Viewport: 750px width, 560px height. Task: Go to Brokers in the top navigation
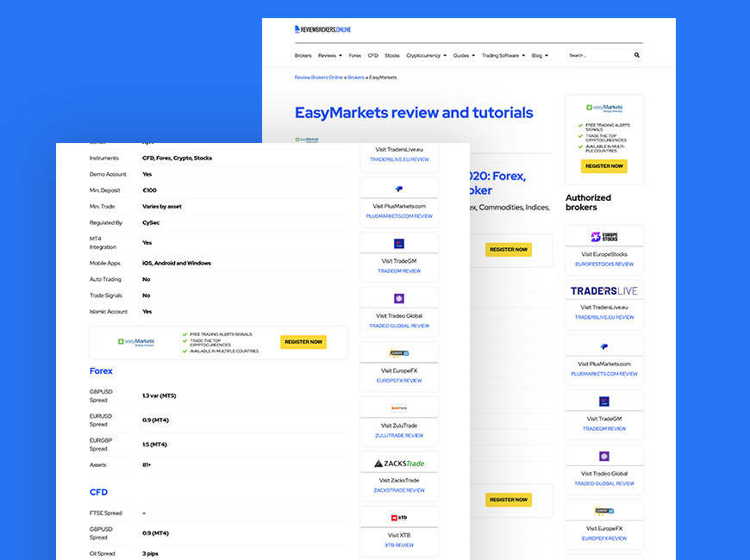[x=303, y=55]
